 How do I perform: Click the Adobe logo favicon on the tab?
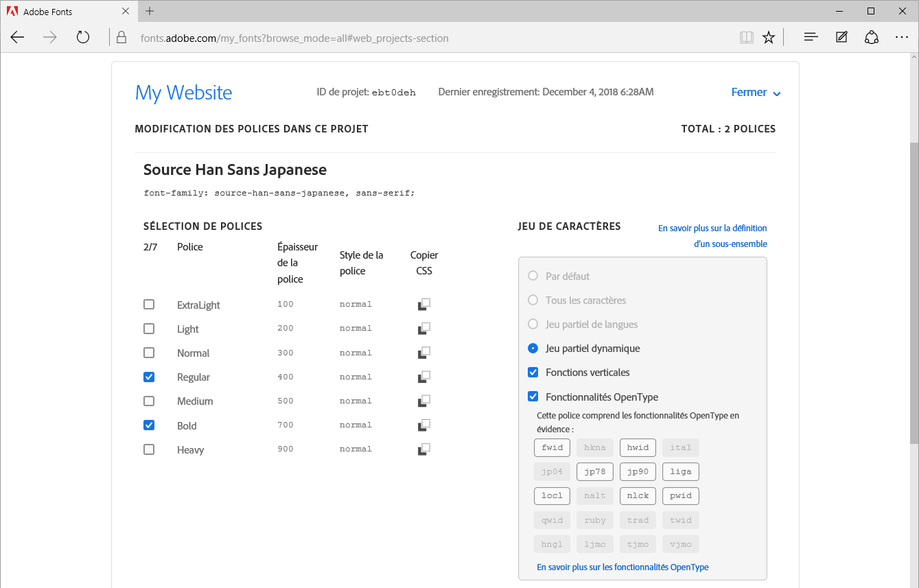pyautogui.click(x=12, y=11)
